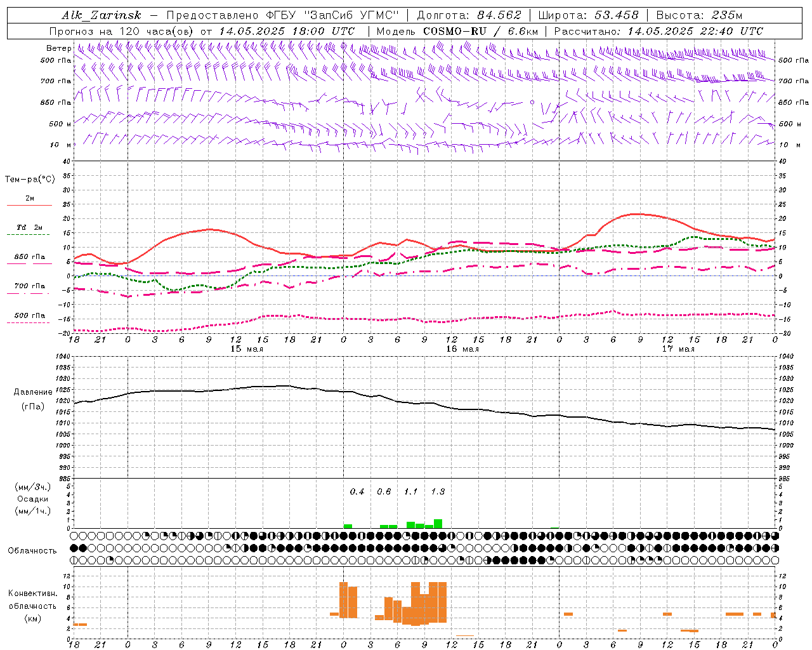Click the Td 2м legend entry
Viewport: 812px width, 650px height.
[29, 227]
